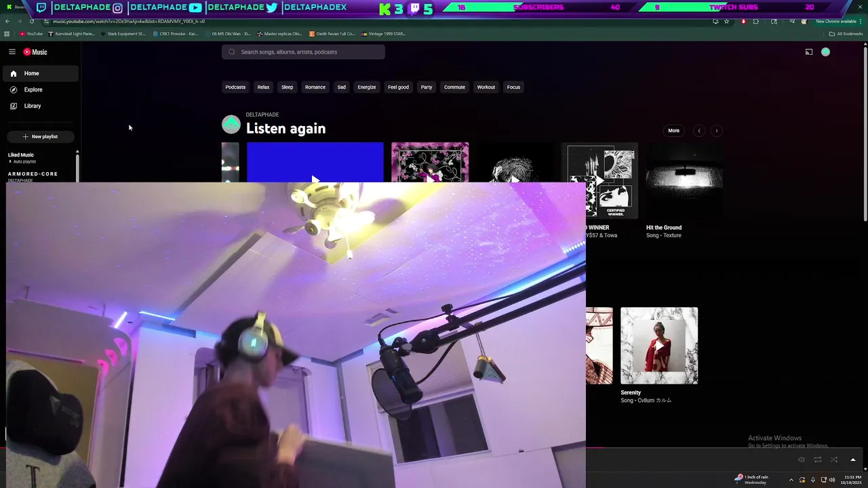Open the Explore section
Image resolution: width=868 pixels, height=488 pixels.
point(41,89)
